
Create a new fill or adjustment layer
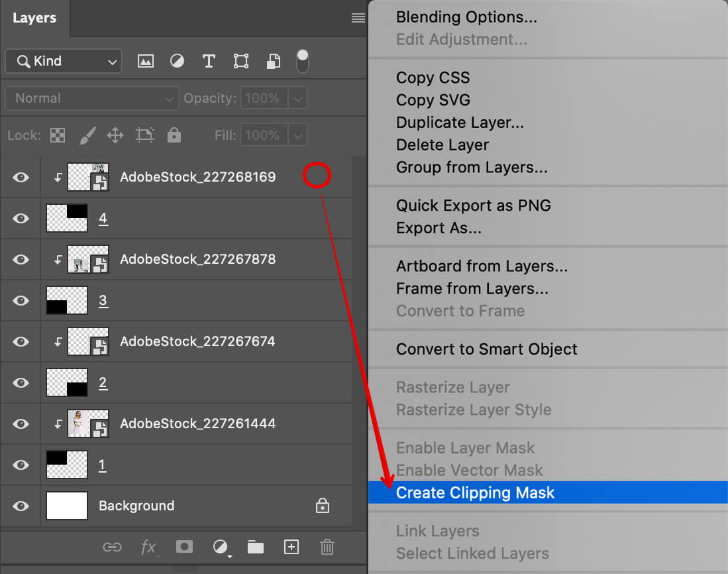(221, 547)
